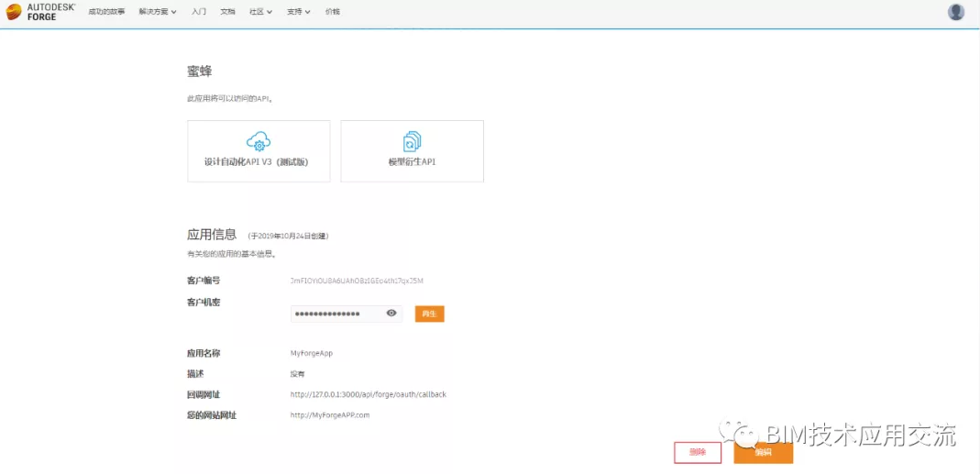The width and height of the screenshot is (980, 474).
Task: Click the http://MyForgeAPP.com website URL
Action: [330, 415]
